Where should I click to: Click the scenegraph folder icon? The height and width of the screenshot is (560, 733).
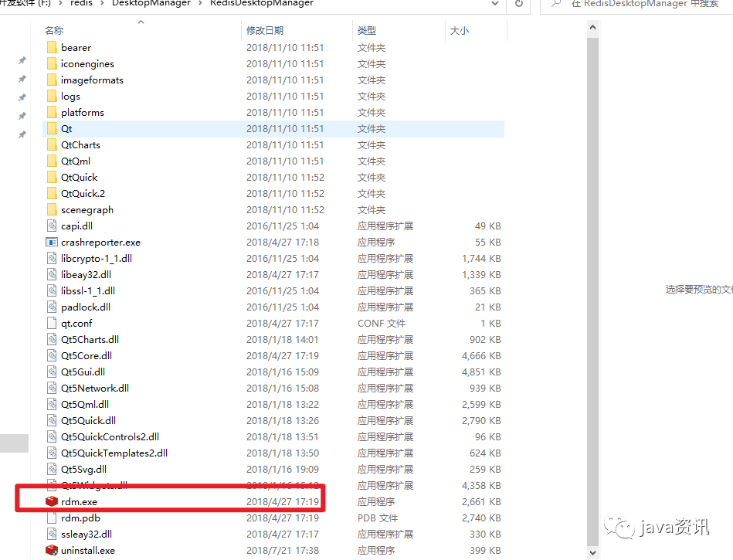coord(52,209)
